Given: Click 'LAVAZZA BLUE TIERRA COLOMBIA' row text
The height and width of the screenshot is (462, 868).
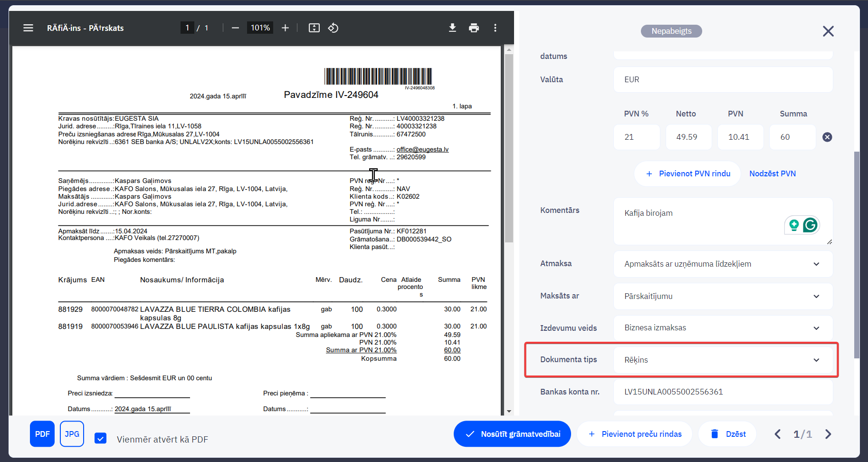Looking at the screenshot, I should pyautogui.click(x=215, y=314).
